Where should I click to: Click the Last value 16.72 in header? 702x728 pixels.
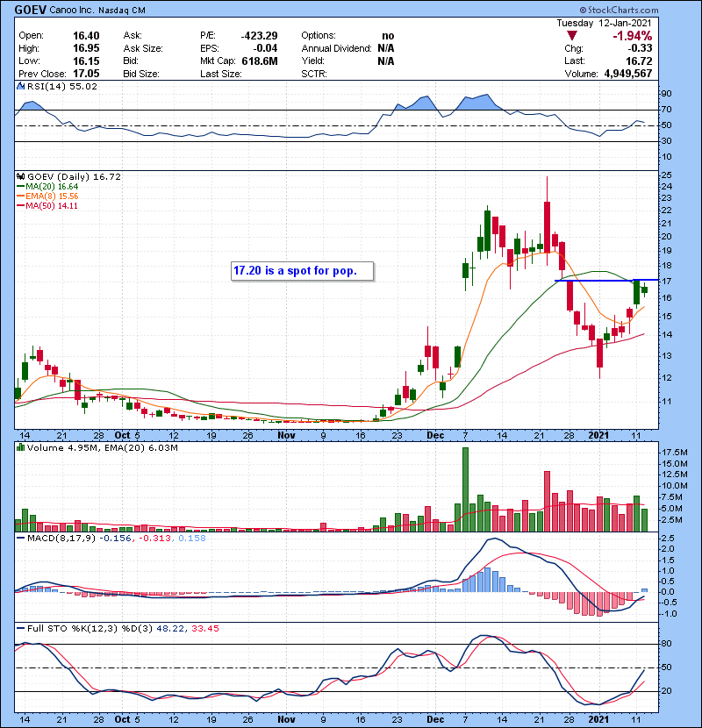point(639,61)
